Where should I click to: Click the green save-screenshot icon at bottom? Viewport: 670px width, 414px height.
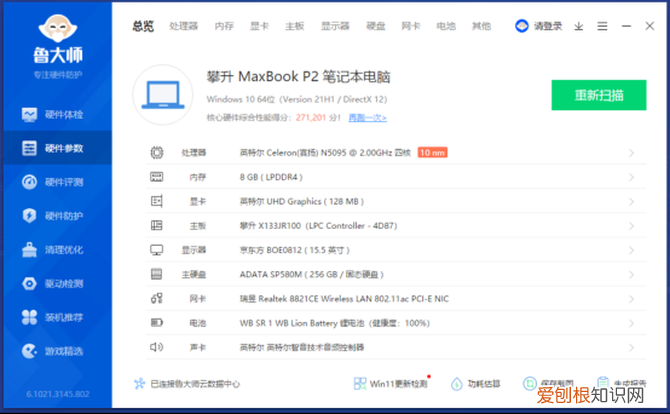pyautogui.click(x=530, y=383)
